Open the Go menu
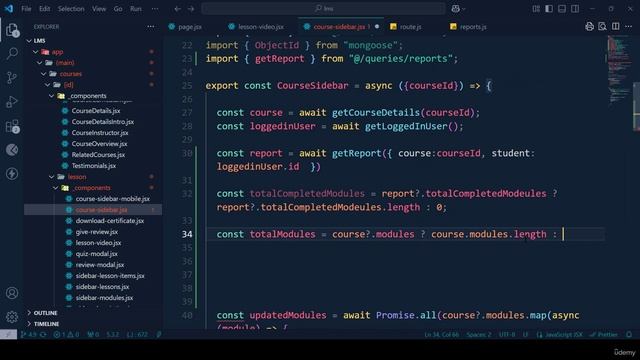Image resolution: width=640 pixels, height=360 pixels. 118,9
